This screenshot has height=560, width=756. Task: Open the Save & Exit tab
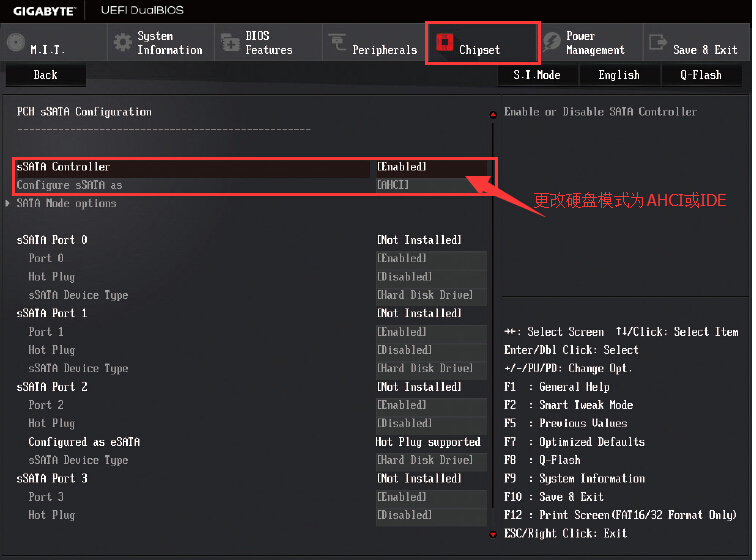[x=696, y=42]
